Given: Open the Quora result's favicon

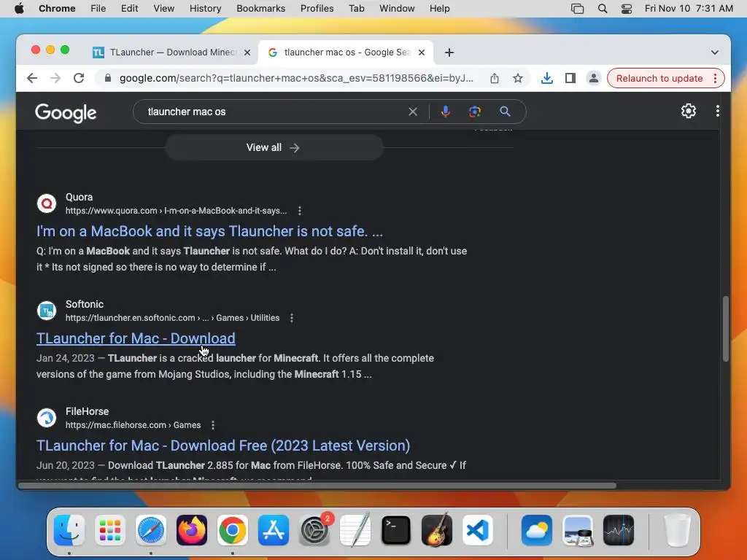Looking at the screenshot, I should [47, 203].
